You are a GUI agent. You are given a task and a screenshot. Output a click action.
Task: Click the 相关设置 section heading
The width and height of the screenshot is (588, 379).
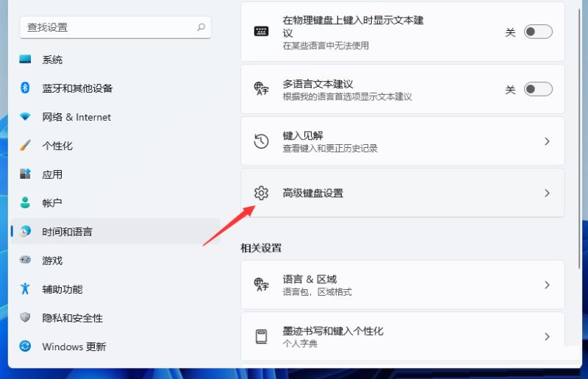261,248
